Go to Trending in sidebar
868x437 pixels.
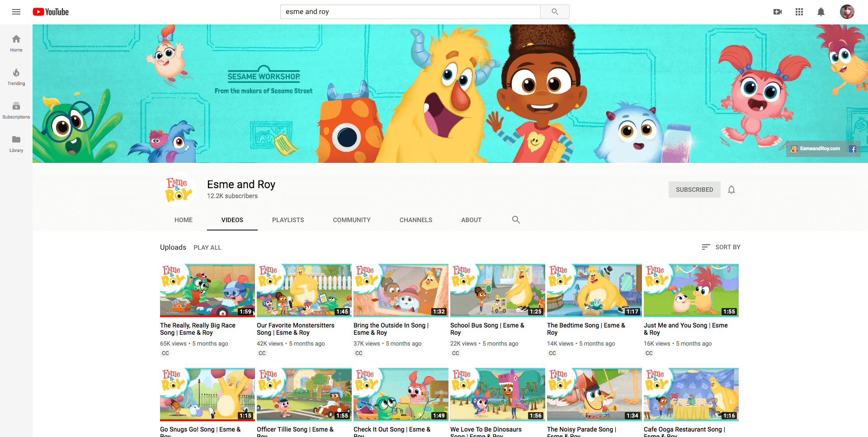point(16,76)
